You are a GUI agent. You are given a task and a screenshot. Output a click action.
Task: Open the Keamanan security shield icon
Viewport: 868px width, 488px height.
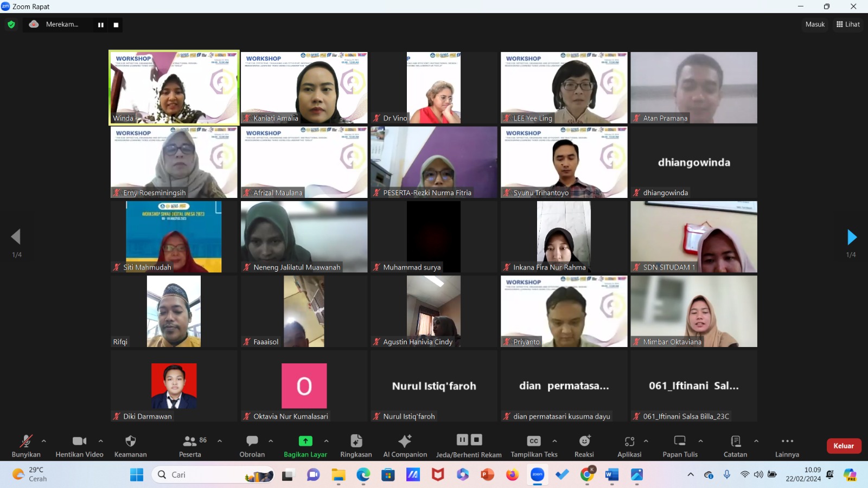click(x=130, y=441)
